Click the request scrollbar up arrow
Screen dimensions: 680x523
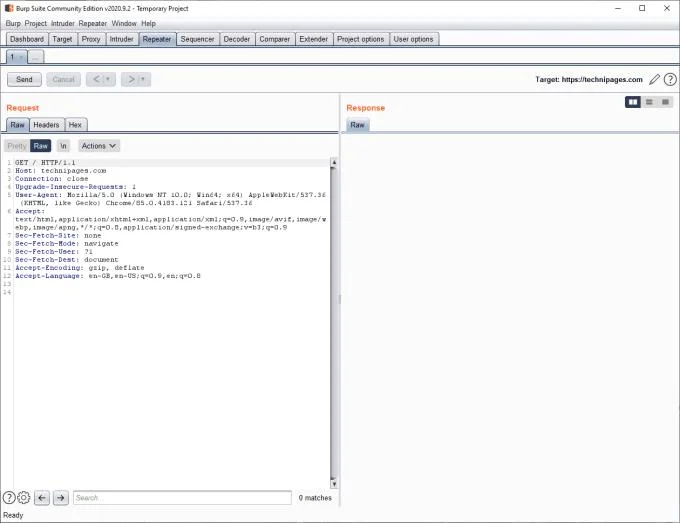[334, 162]
